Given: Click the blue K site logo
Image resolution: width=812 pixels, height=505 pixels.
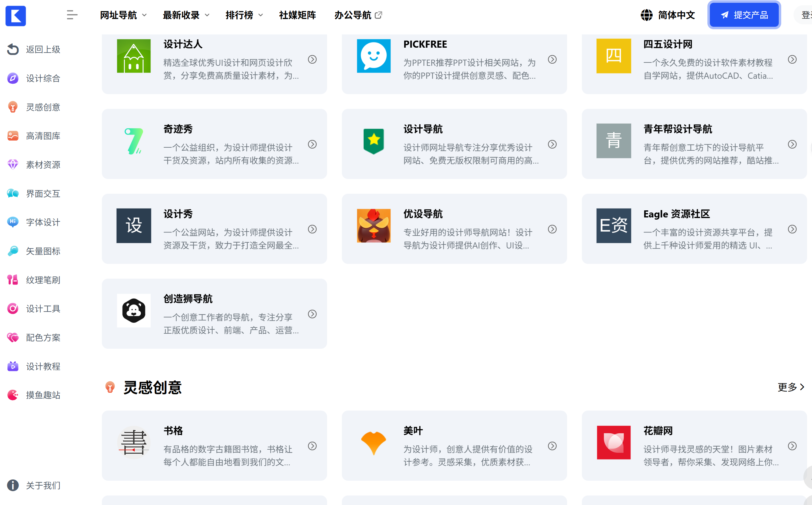Looking at the screenshot, I should (16, 16).
